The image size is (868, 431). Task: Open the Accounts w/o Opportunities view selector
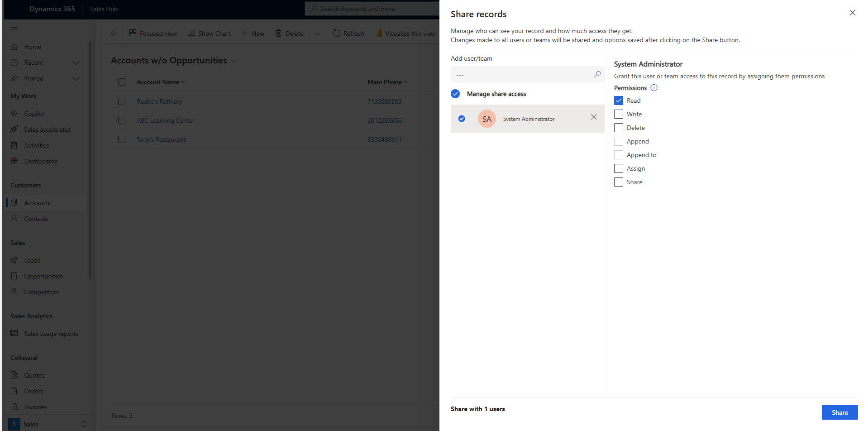tap(233, 60)
